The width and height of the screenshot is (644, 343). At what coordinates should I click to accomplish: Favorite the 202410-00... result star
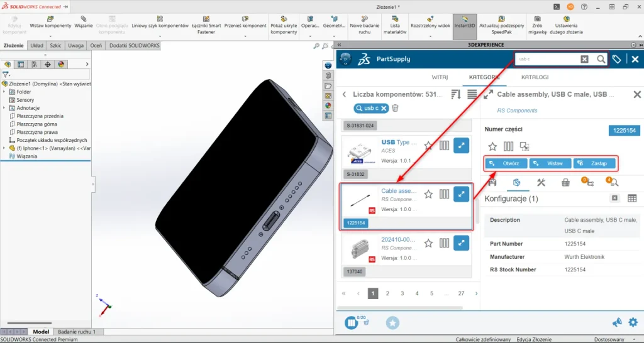point(428,243)
